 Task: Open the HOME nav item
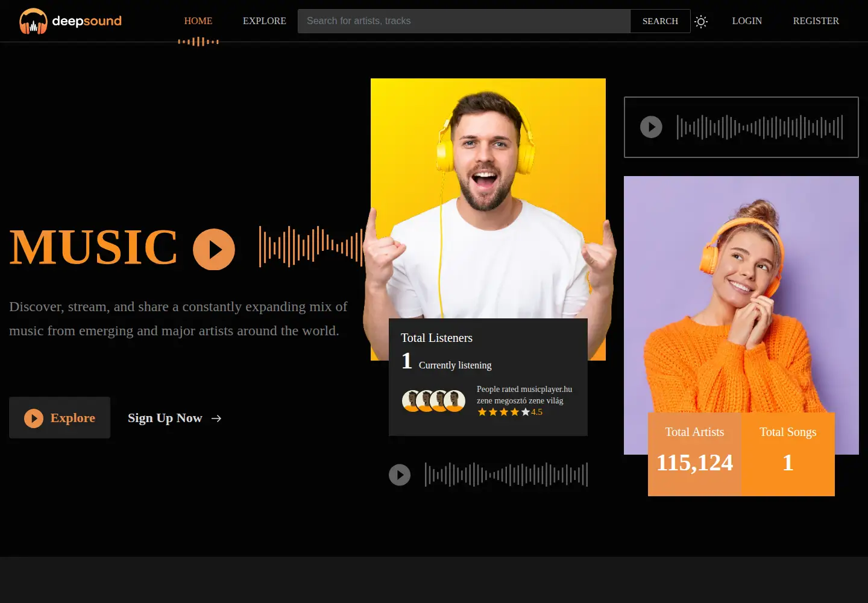198,21
